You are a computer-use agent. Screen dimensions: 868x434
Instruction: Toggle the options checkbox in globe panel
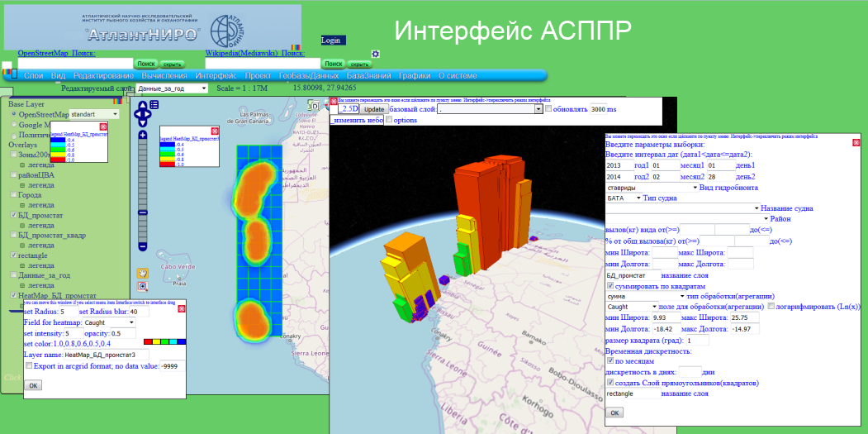[x=389, y=120]
